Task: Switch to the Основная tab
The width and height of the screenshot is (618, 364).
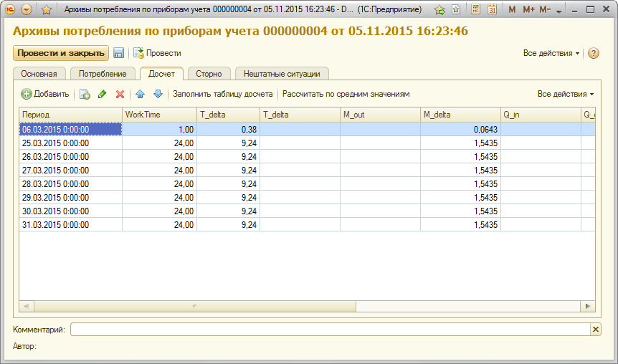Action: coord(39,74)
